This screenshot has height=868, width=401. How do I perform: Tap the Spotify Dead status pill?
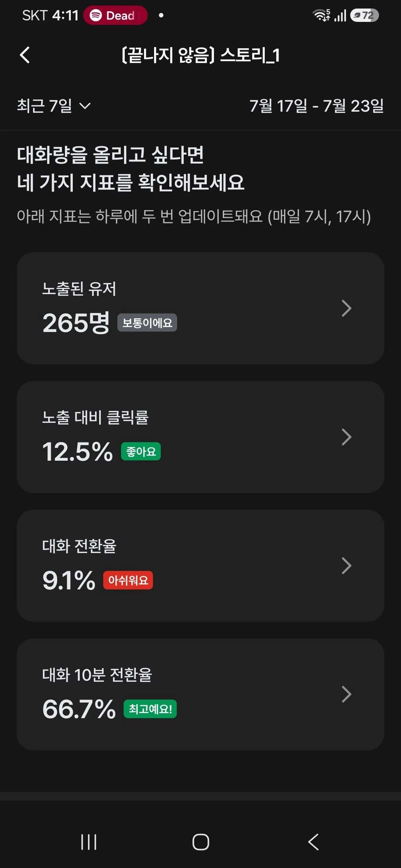(x=115, y=15)
